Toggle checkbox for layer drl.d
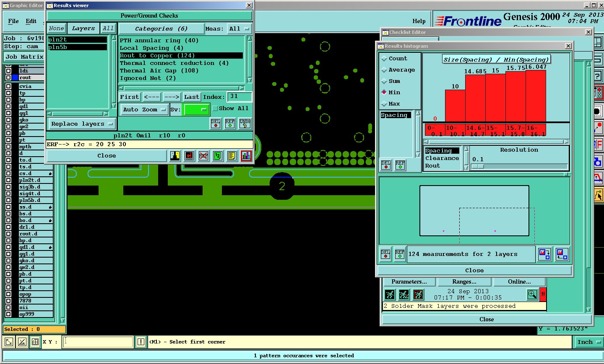 (8, 227)
